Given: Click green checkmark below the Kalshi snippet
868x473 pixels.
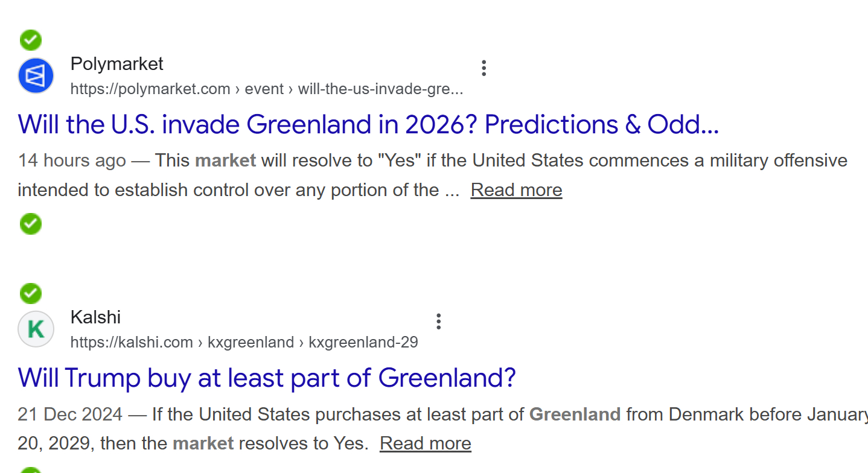Looking at the screenshot, I should pyautogui.click(x=31, y=470).
